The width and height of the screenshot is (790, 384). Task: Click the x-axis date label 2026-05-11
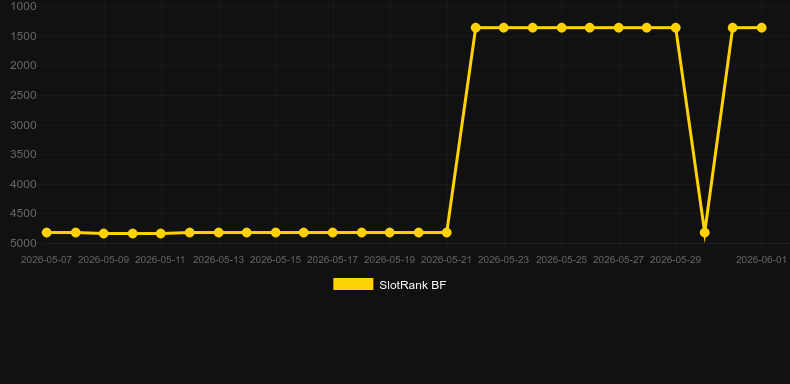click(x=160, y=260)
